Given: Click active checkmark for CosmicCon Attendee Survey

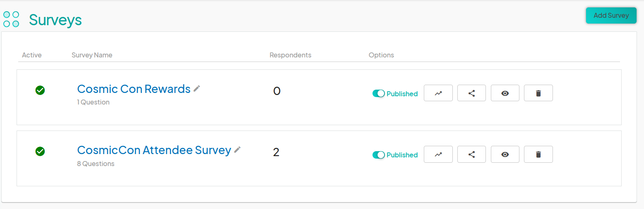Looking at the screenshot, I should [40, 151].
